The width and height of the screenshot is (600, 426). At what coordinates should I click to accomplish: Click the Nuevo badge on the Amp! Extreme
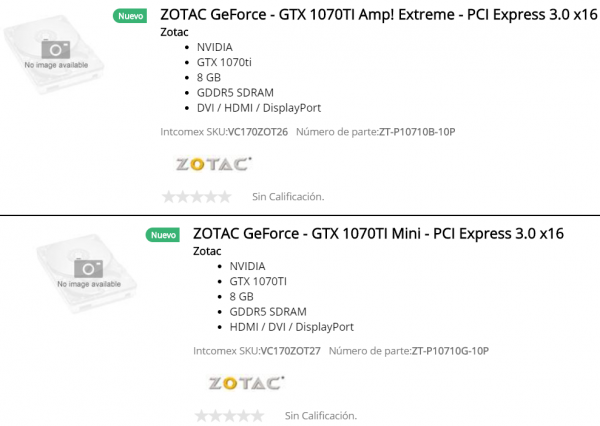[x=130, y=16]
